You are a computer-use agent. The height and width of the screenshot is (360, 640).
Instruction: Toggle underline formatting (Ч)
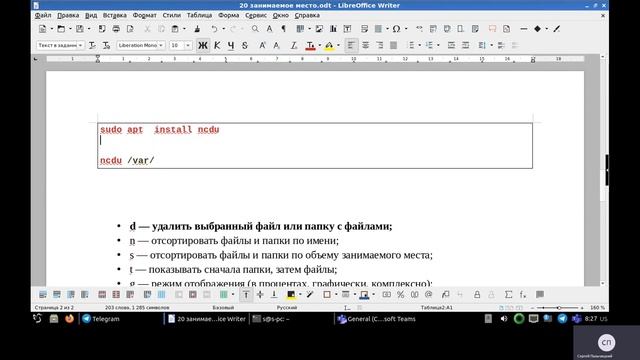click(x=231, y=45)
